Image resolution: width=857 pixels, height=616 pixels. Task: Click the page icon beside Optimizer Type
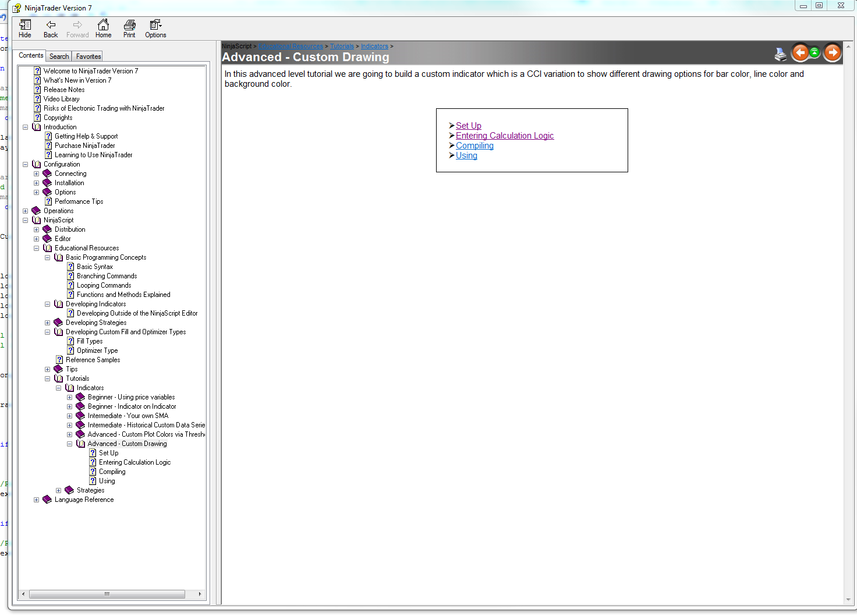tap(70, 351)
